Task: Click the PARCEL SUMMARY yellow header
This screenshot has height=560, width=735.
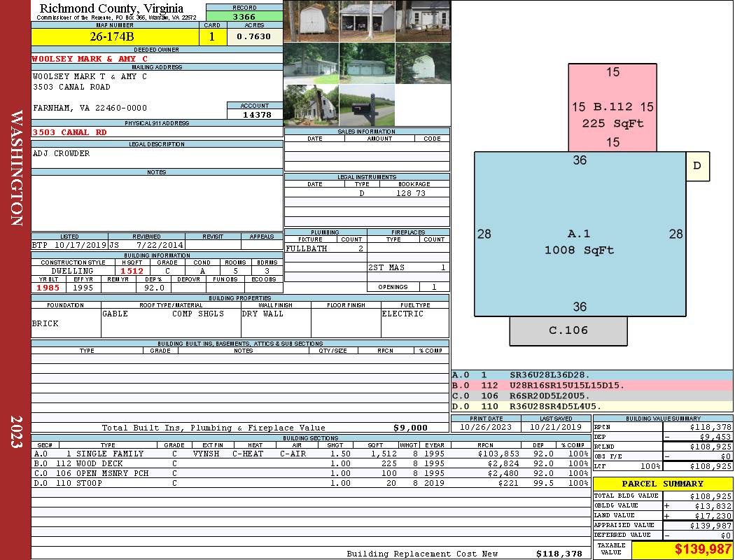Action: click(x=663, y=484)
